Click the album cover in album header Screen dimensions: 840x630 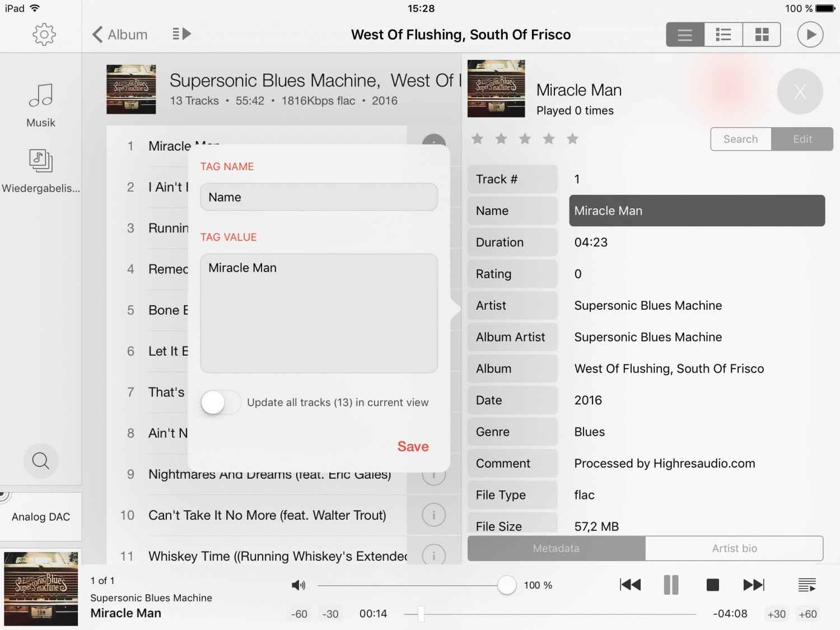click(x=131, y=90)
